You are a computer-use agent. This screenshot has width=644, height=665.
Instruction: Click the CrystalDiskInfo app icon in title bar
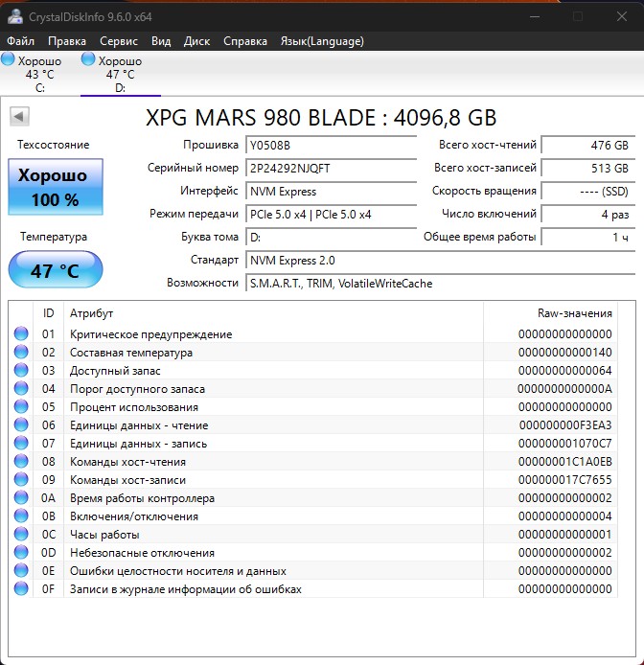pos(13,16)
